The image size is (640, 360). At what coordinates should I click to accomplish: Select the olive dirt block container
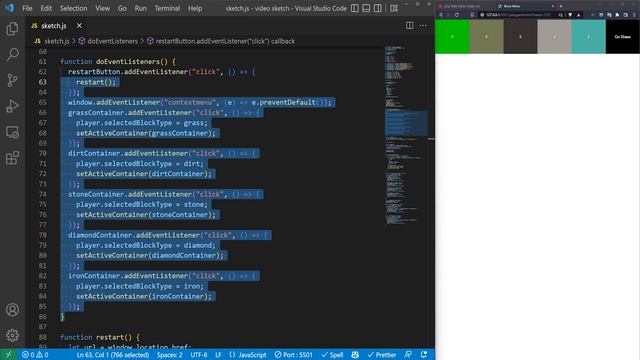[487, 37]
